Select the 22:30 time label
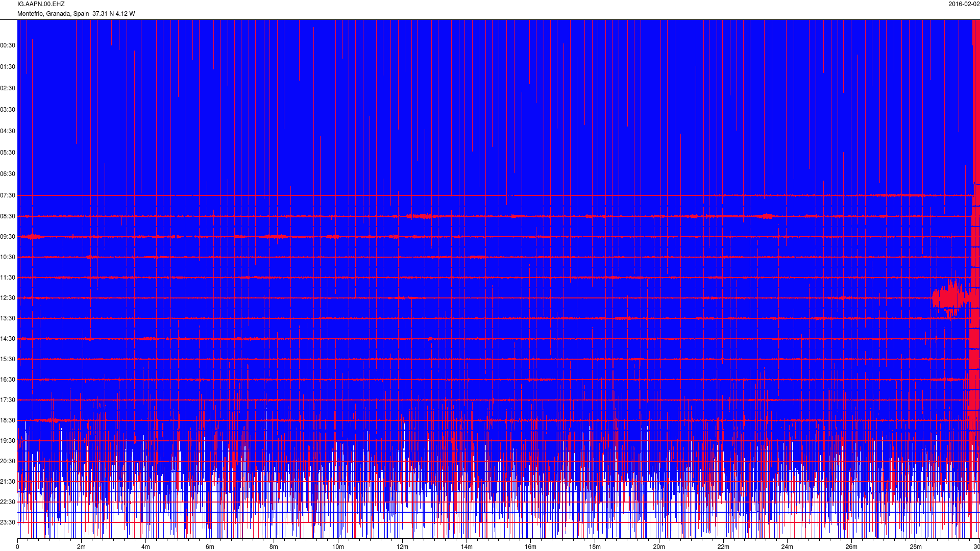The height and width of the screenshot is (551, 980). pos(8,502)
